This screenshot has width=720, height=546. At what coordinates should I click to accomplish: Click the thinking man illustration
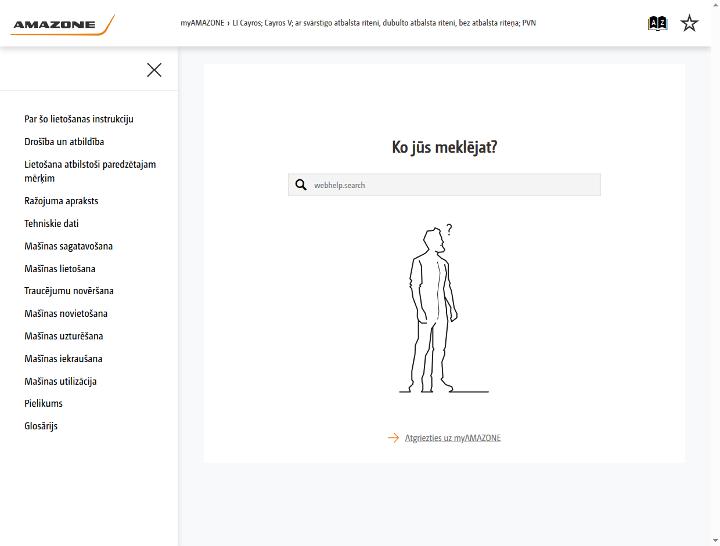(x=442, y=309)
